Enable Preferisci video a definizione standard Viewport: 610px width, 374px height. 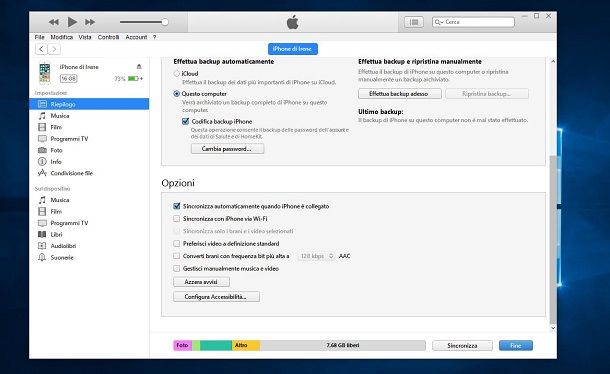point(177,244)
